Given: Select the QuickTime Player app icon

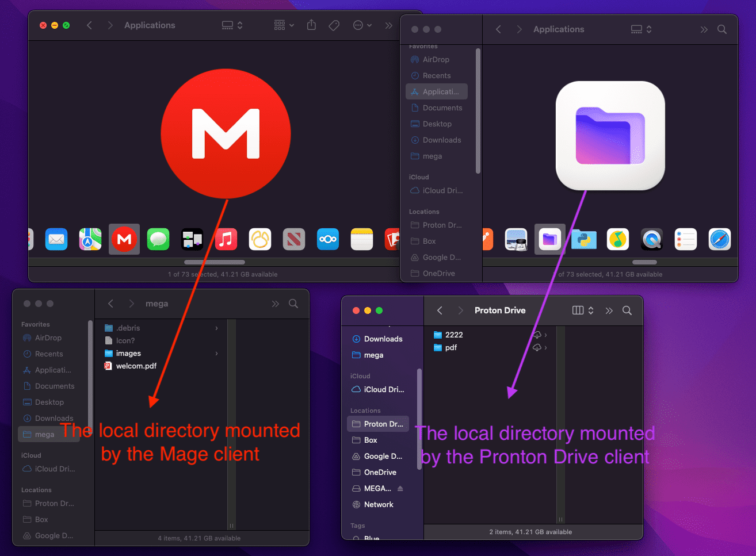Looking at the screenshot, I should pyautogui.click(x=652, y=239).
